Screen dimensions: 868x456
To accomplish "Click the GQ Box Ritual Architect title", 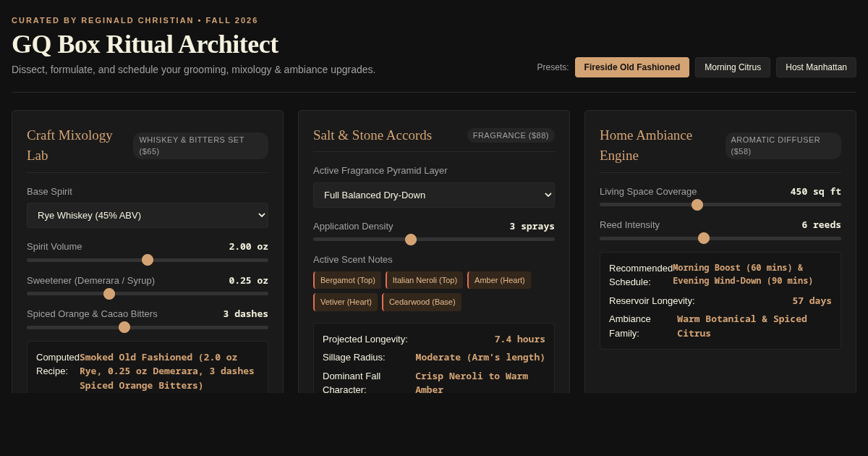I will [145, 44].
